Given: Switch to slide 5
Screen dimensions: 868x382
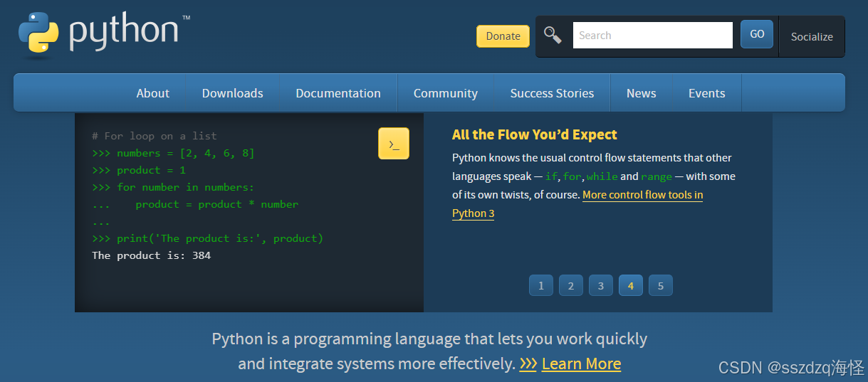Looking at the screenshot, I should 661,285.
